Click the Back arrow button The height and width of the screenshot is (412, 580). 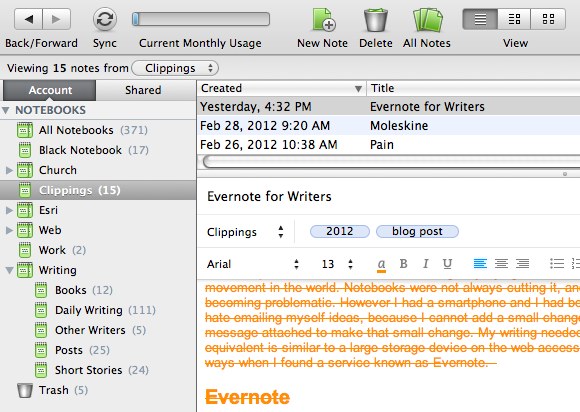click(28, 19)
